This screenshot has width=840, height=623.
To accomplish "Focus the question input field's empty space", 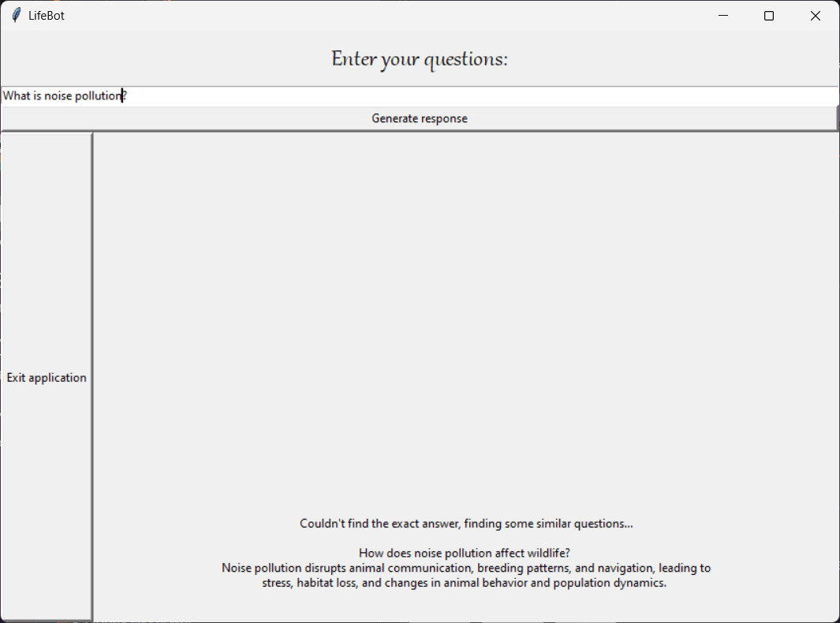I will (473, 96).
